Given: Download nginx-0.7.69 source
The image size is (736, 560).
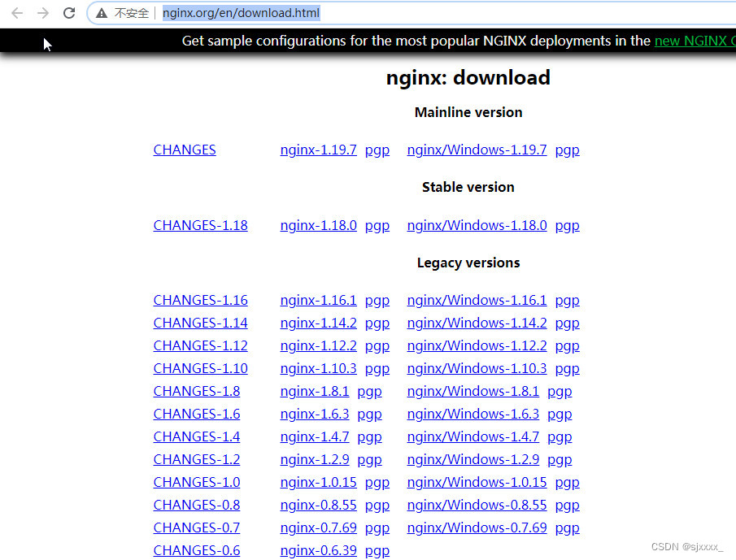Looking at the screenshot, I should tap(318, 527).
